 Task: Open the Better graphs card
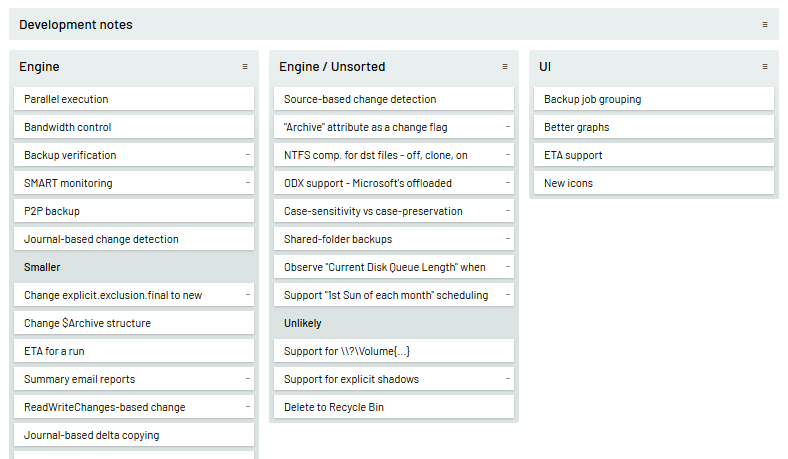654,127
